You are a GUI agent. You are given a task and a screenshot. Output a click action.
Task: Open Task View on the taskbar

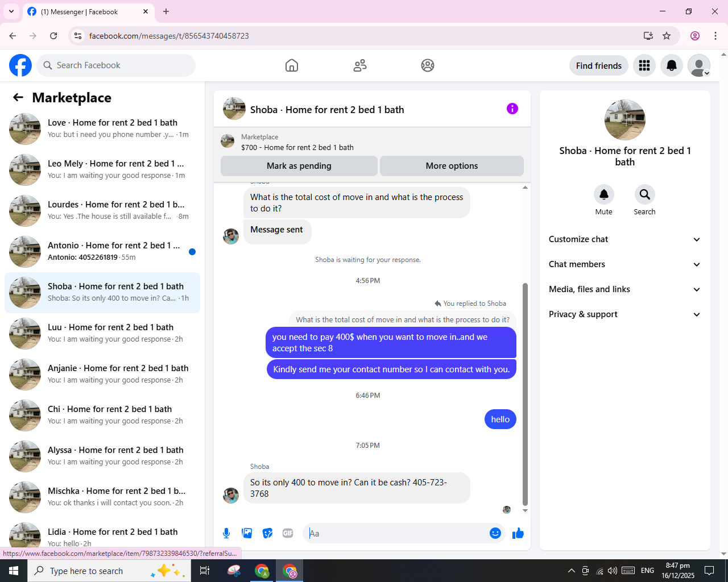click(205, 571)
